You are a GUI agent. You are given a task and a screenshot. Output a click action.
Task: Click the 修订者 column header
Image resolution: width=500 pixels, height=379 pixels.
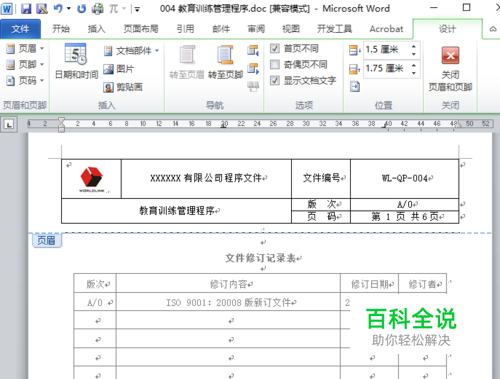[423, 284]
